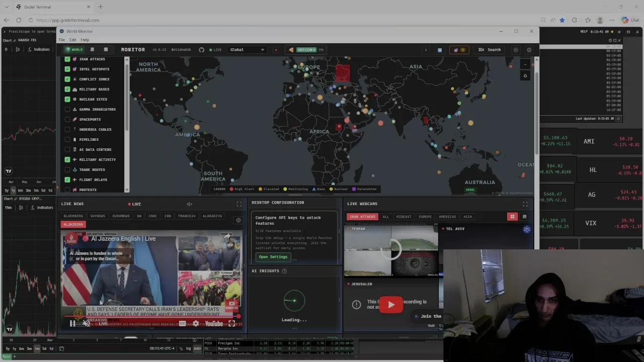Play the Jerusalem YouTube webcam

pyautogui.click(x=391, y=305)
